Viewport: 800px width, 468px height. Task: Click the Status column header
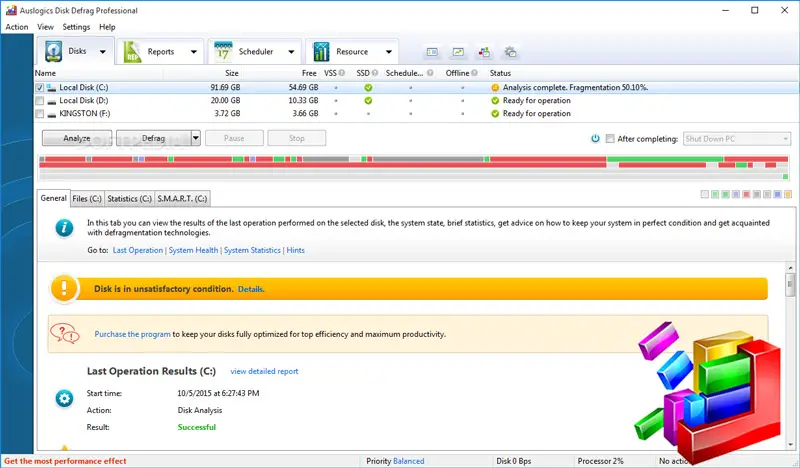point(501,73)
